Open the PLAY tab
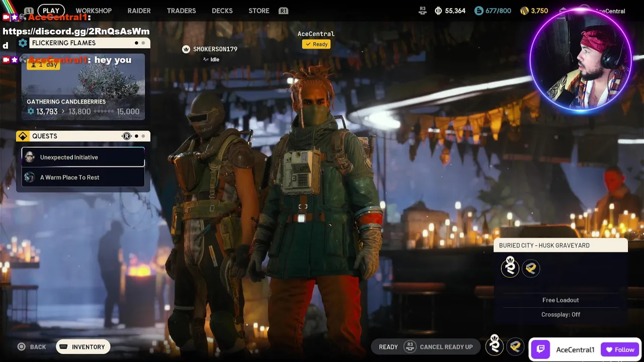This screenshot has width=644, height=362. coord(51,11)
